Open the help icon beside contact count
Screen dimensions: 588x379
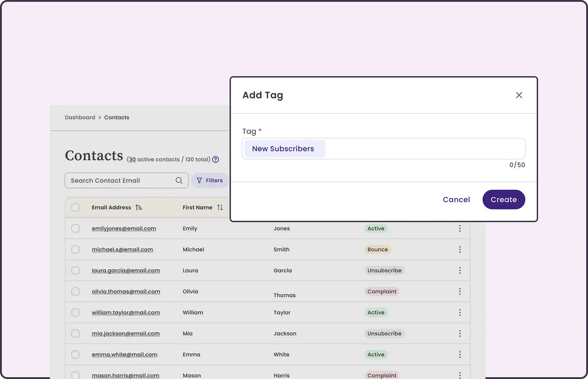click(x=216, y=160)
